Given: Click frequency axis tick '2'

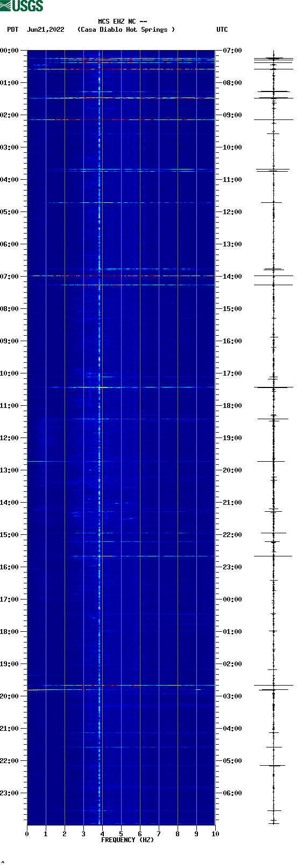Looking at the screenshot, I should pyautogui.click(x=65, y=834).
